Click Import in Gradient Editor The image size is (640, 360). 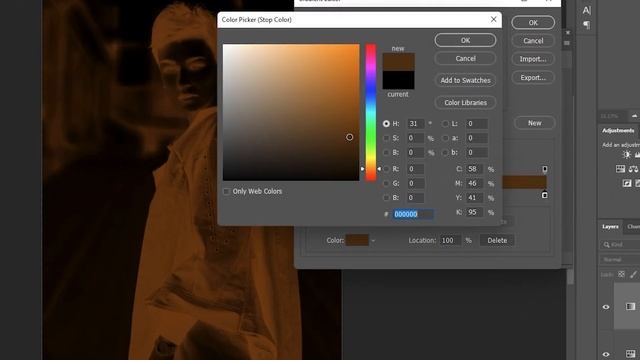coord(533,59)
